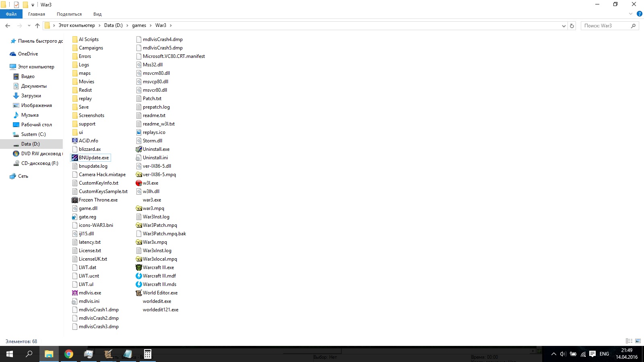This screenshot has width=644, height=362.
Task: Open Calculator from the taskbar
Action: click(x=148, y=354)
